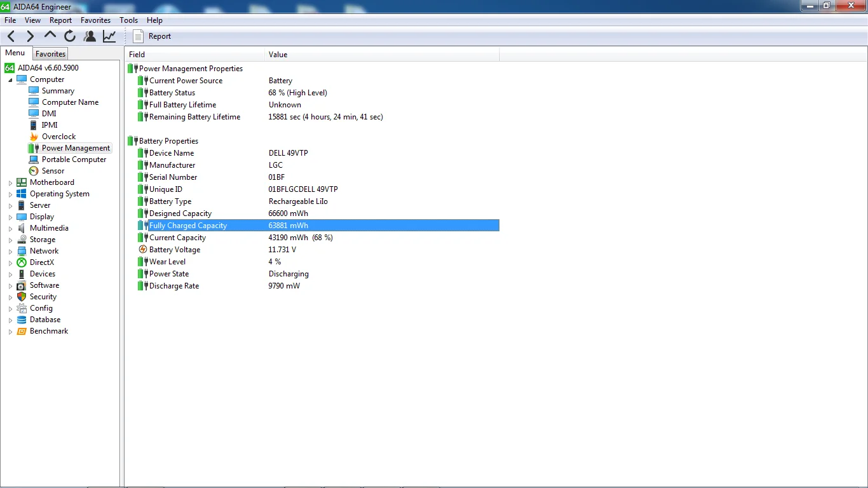Click the Security shield icon
The image size is (868, 488).
pos(22,297)
